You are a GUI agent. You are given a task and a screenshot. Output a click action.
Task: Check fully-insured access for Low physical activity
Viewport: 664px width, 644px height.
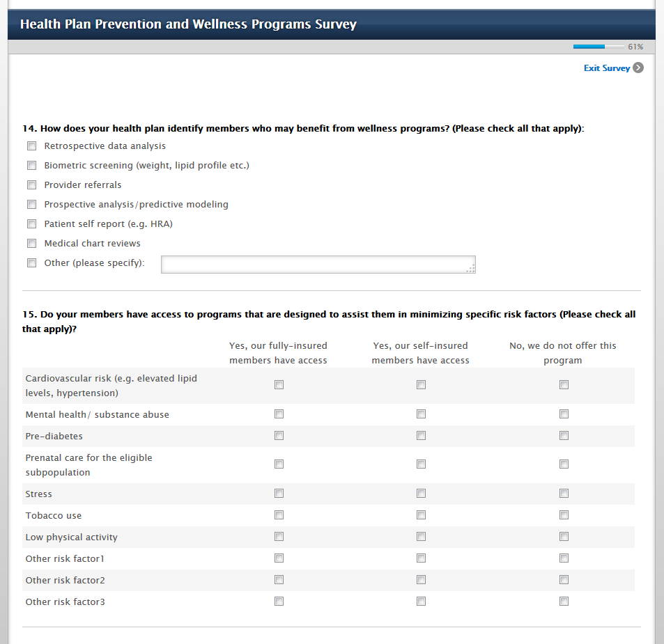pyautogui.click(x=279, y=537)
